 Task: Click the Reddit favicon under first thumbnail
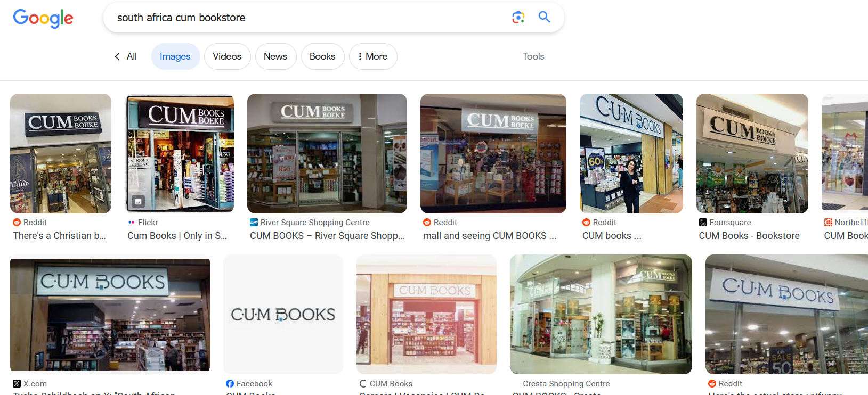tap(17, 223)
